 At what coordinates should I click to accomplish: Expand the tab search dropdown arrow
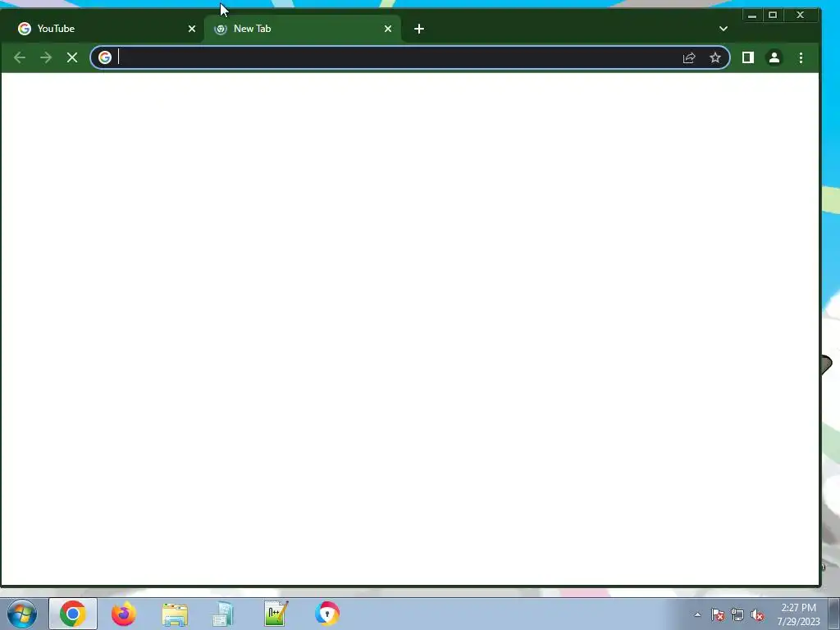point(724,29)
